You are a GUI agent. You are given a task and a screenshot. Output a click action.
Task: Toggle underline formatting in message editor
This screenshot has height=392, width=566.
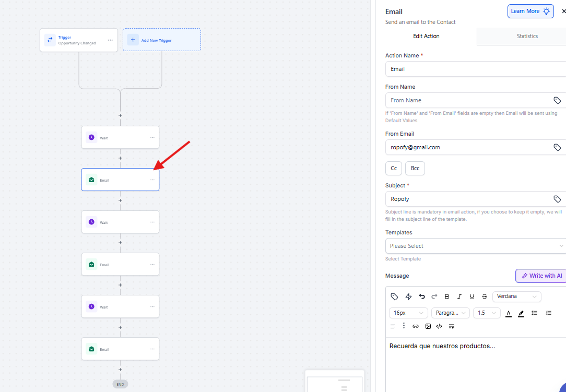tap(472, 296)
